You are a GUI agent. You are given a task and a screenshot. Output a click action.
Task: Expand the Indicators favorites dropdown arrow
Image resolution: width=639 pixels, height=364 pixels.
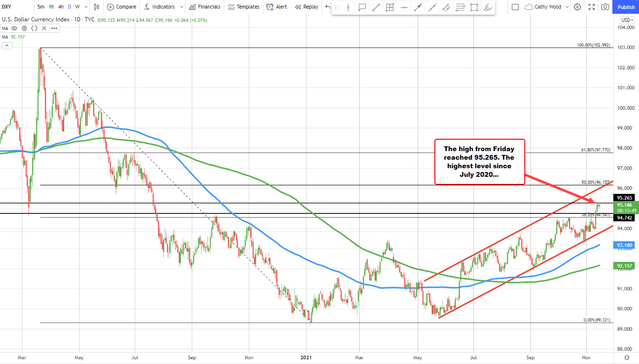click(182, 7)
